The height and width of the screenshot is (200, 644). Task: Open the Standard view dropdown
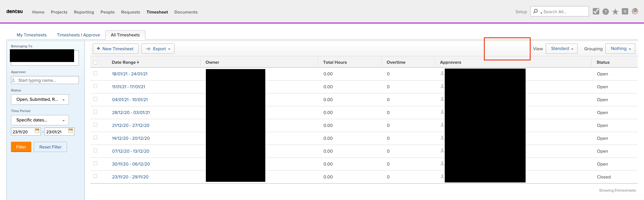[562, 49]
